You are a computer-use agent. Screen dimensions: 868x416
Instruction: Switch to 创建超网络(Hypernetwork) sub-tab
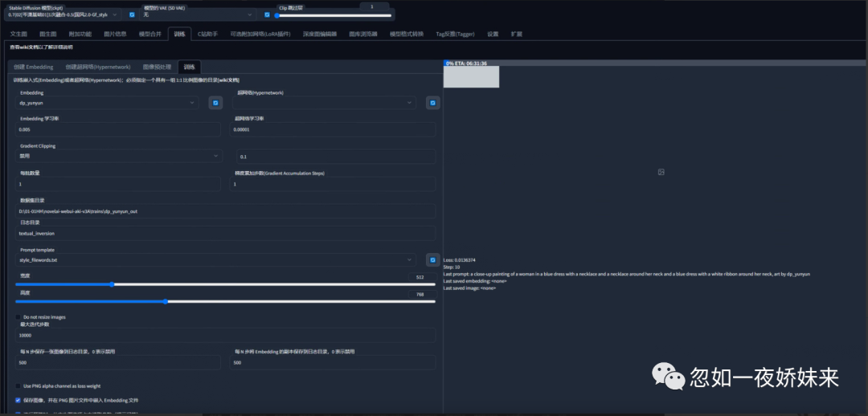(98, 67)
